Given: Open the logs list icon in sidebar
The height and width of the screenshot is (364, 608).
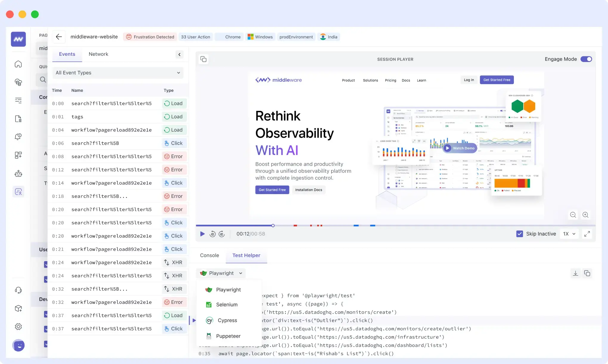Looking at the screenshot, I should pyautogui.click(x=18, y=100).
